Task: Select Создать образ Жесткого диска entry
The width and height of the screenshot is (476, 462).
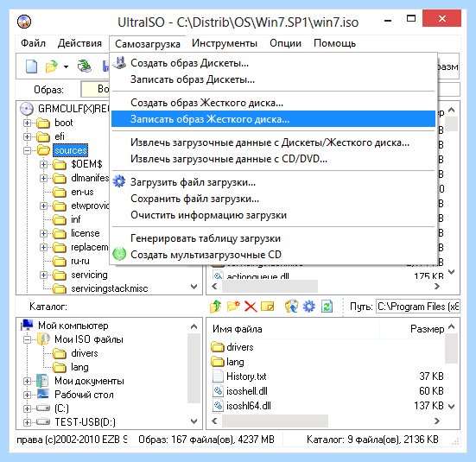Action: pos(273,103)
